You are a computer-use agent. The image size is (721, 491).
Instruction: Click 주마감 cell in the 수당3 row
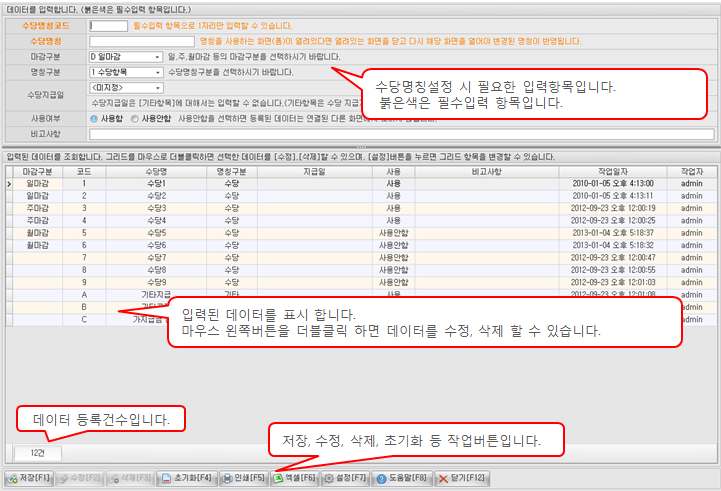[37, 208]
